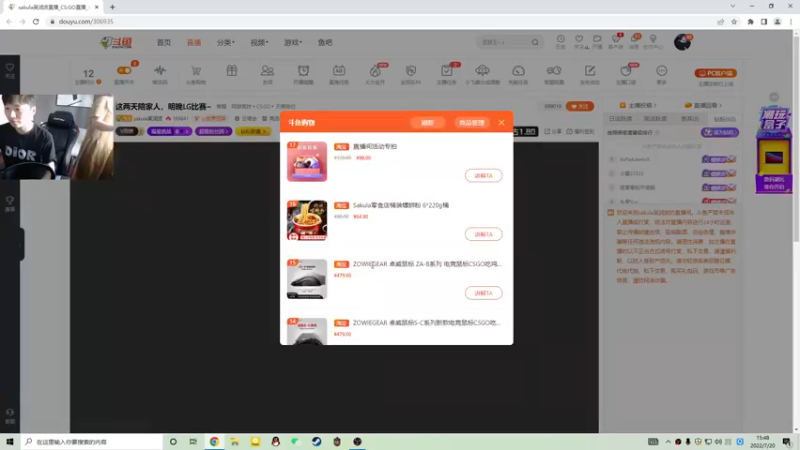The width and height of the screenshot is (800, 450).
Task: Open the 潮玩盒子 promo banner
Action: click(x=774, y=150)
